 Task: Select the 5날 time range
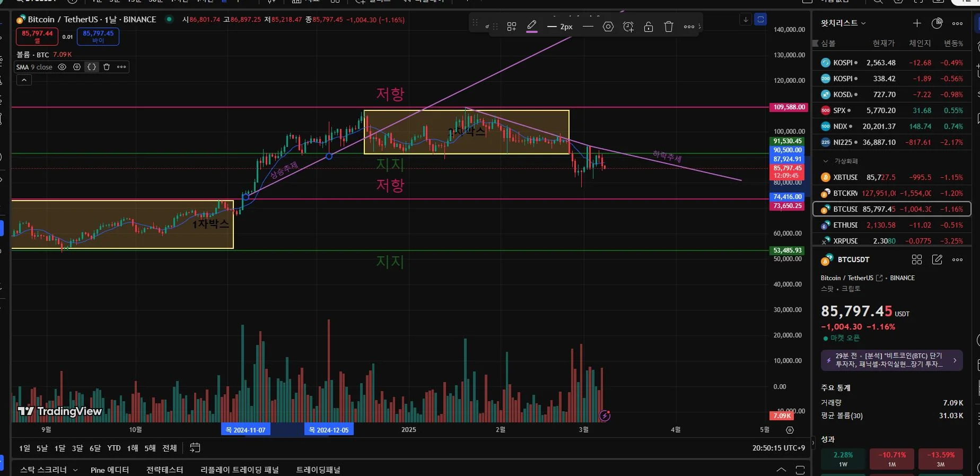coord(42,448)
